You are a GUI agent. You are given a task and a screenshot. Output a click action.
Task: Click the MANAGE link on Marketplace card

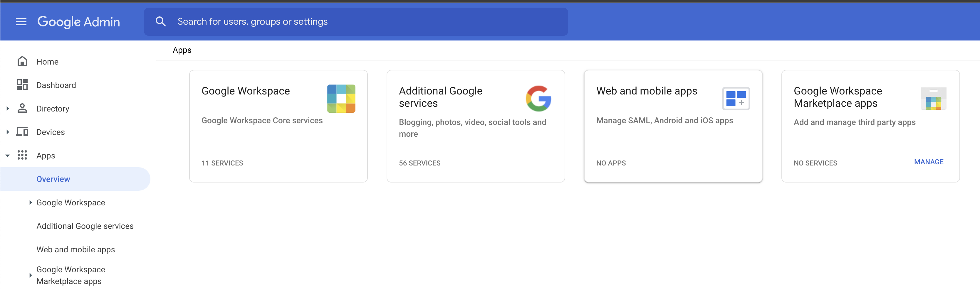(929, 162)
